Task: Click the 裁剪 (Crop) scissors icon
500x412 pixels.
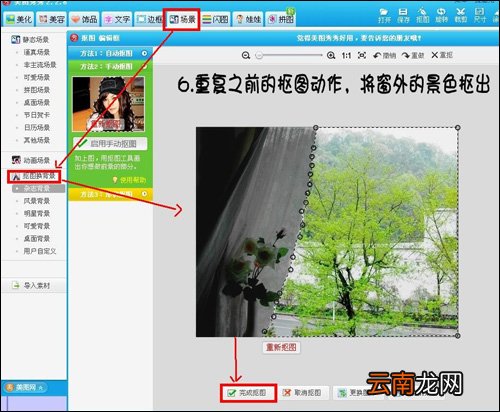Action: click(461, 16)
